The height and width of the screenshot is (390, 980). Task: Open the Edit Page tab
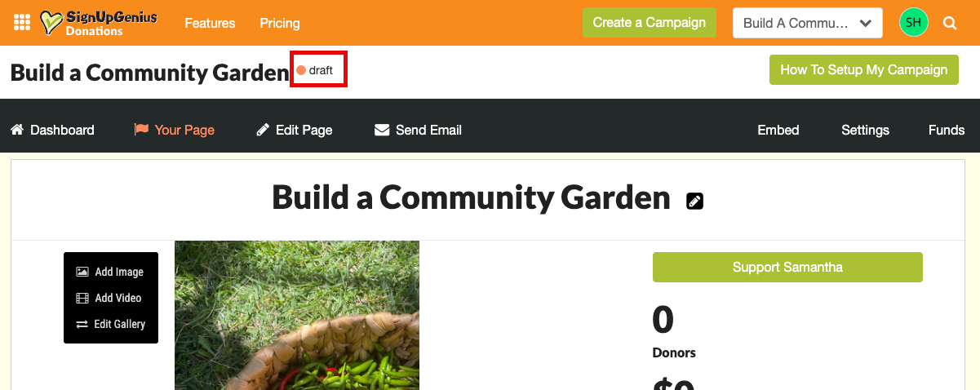click(x=295, y=130)
